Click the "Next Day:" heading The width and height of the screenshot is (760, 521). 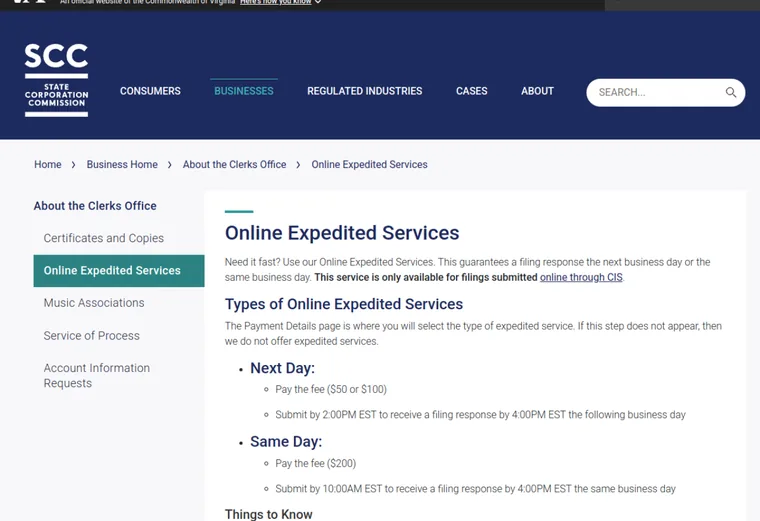pyautogui.click(x=283, y=368)
